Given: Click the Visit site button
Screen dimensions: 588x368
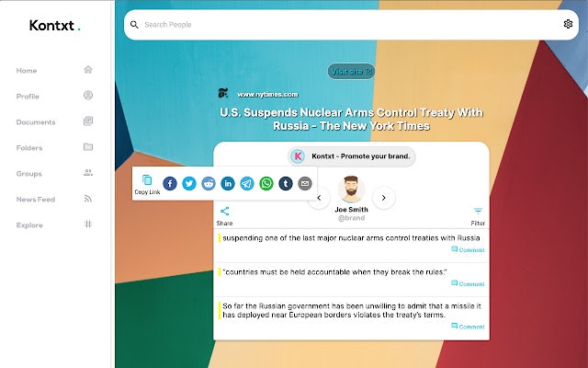Looking at the screenshot, I should click(x=351, y=72).
